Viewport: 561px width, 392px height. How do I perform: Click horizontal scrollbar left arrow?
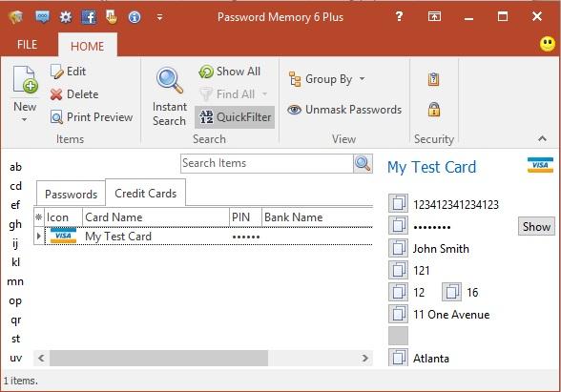(x=42, y=358)
